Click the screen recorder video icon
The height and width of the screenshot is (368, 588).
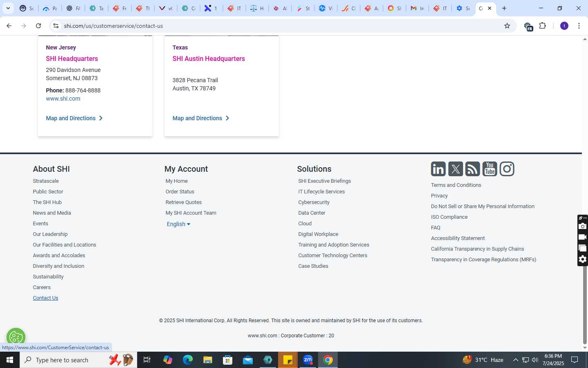tap(583, 237)
